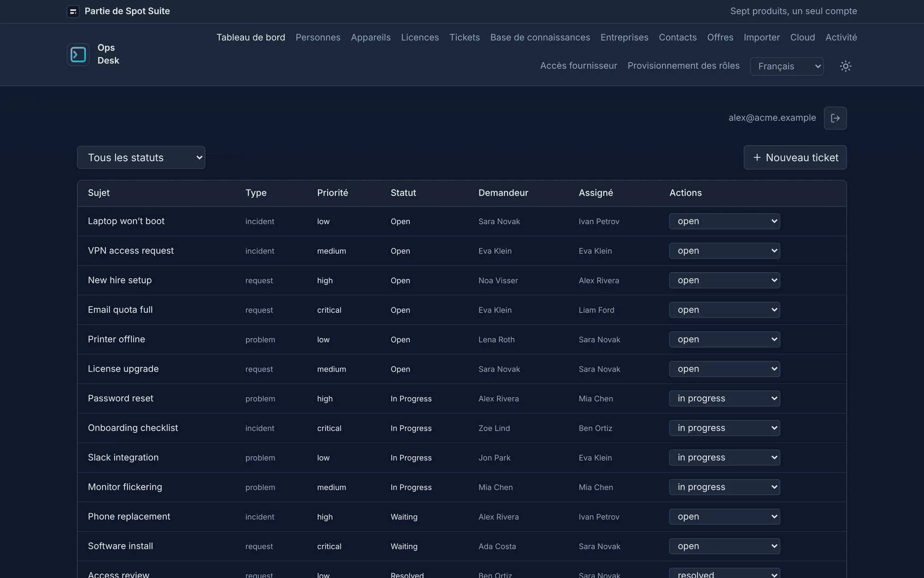Click the Demandeur column header
The width and height of the screenshot is (924, 578).
click(x=503, y=193)
